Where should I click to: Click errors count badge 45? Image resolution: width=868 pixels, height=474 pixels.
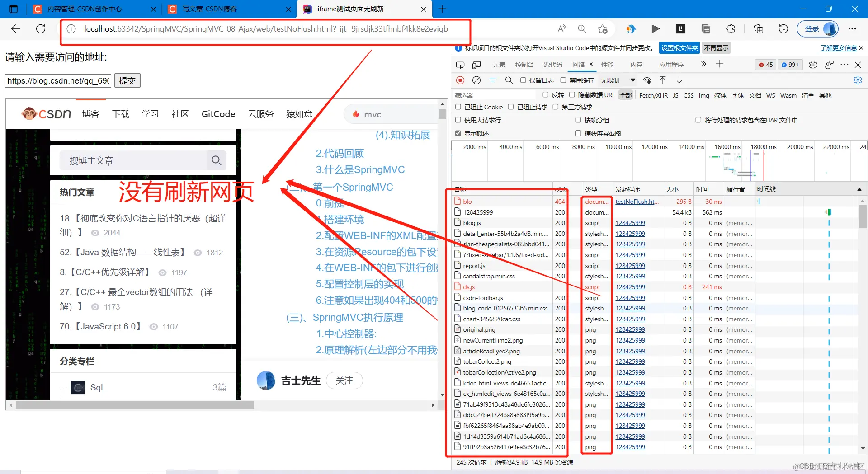point(766,65)
